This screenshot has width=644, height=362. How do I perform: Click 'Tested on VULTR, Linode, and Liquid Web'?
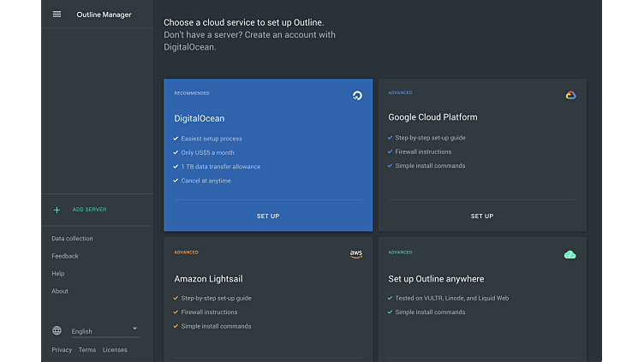point(452,299)
